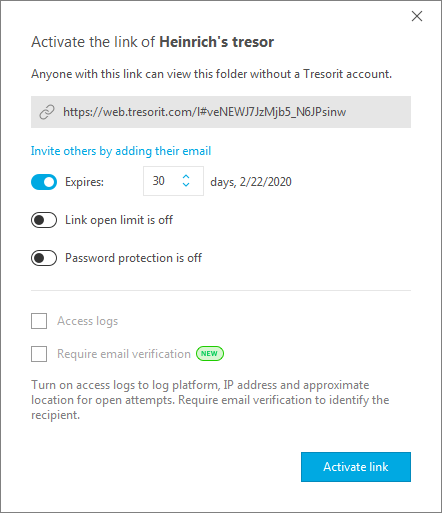This screenshot has height=513, width=442.
Task: Click the chain link icon beside the URL
Action: pos(47,112)
